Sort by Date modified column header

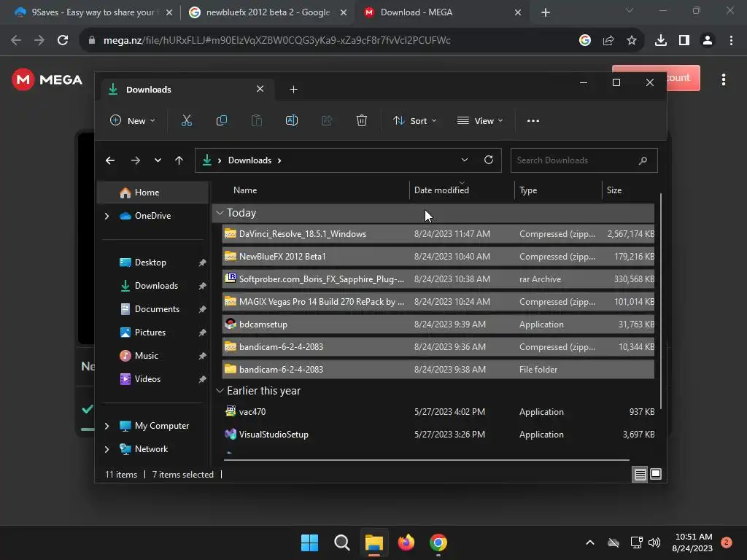coord(462,190)
